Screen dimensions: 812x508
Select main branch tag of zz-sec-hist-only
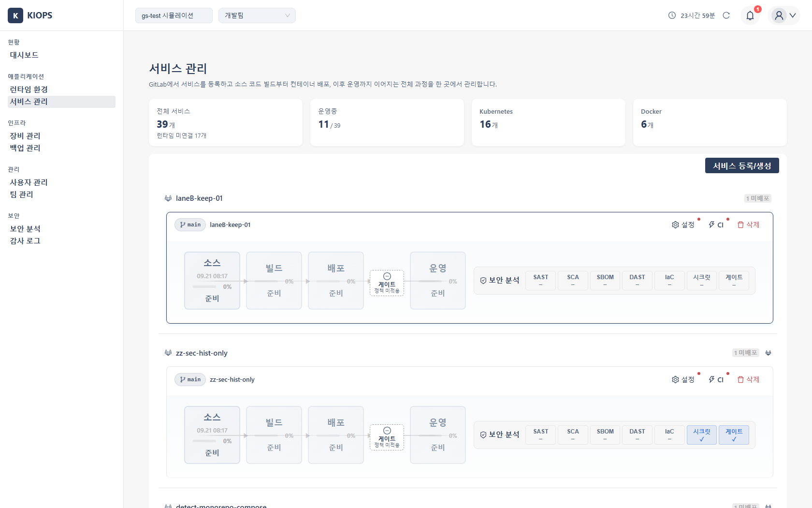click(190, 380)
